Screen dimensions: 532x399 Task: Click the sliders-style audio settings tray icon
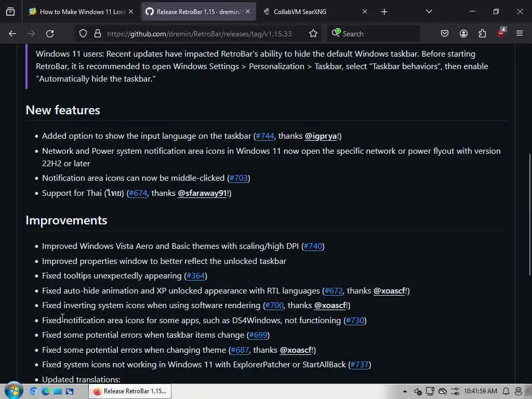[x=455, y=391]
